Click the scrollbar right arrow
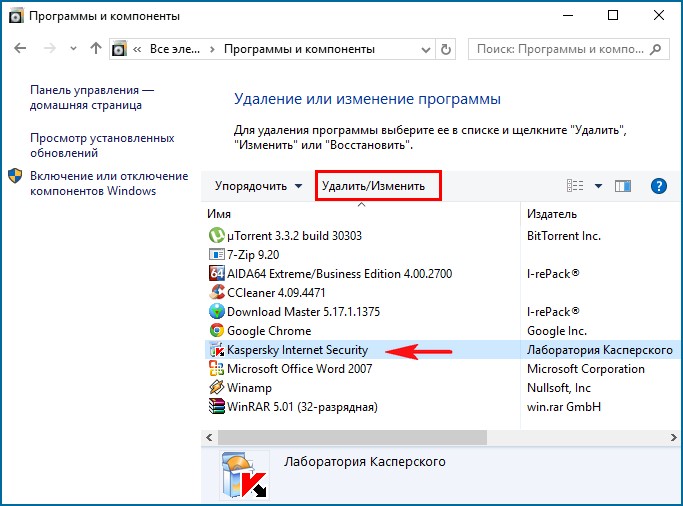 coord(673,437)
